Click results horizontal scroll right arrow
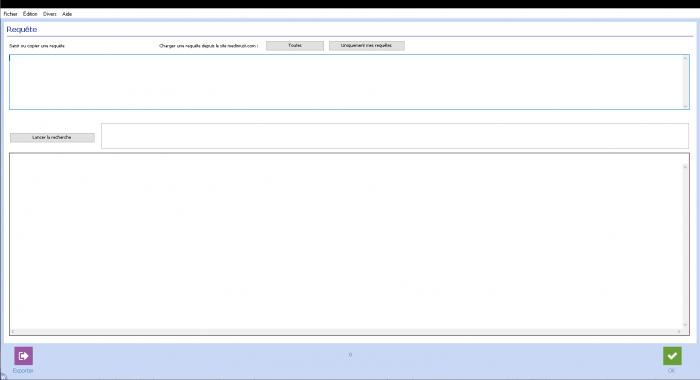 [x=679, y=332]
